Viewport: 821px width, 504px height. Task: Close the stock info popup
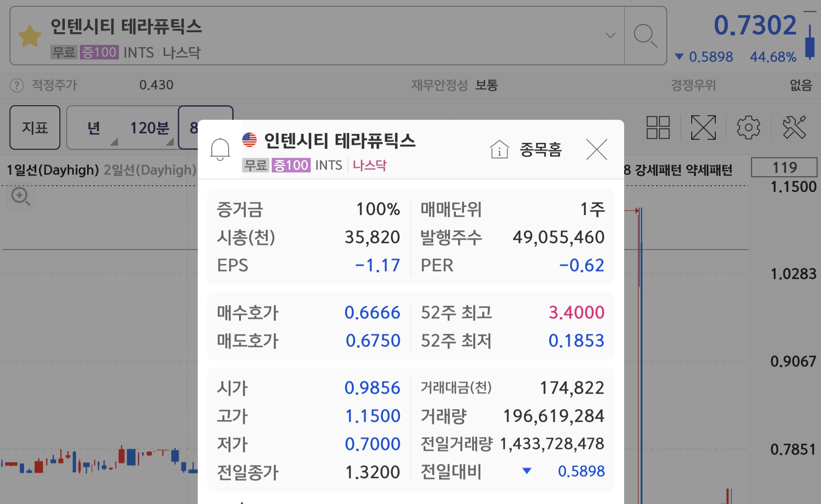596,149
